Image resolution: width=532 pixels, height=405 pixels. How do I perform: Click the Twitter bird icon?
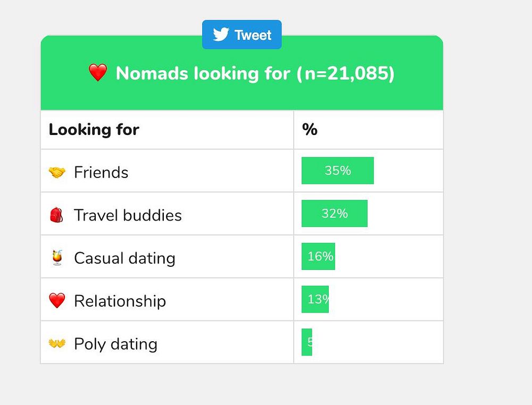point(221,35)
